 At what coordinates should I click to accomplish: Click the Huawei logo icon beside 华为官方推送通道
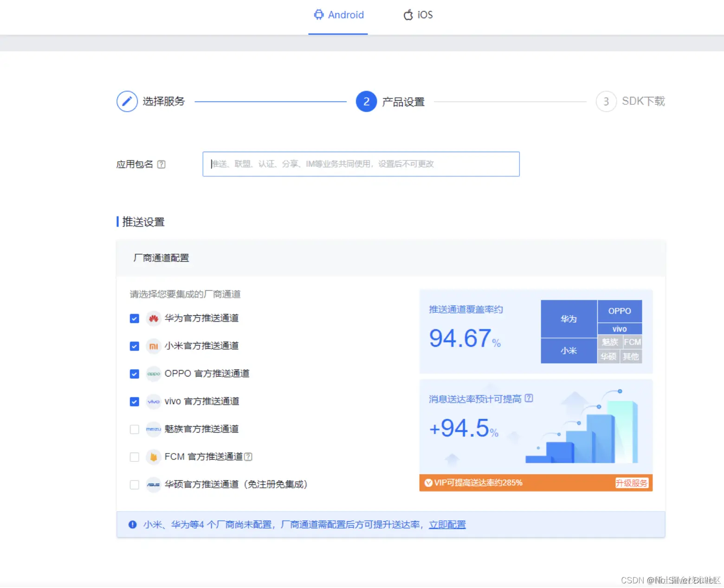154,319
